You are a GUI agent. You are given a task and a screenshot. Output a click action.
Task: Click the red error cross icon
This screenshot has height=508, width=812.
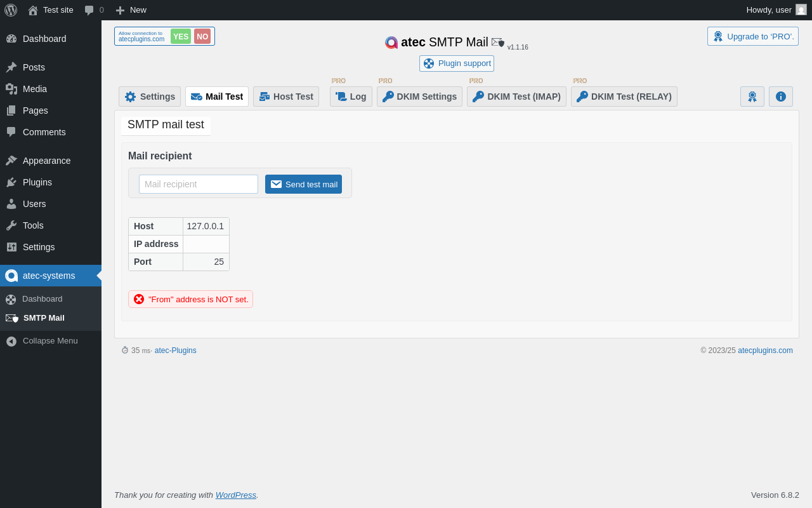pyautogui.click(x=139, y=299)
